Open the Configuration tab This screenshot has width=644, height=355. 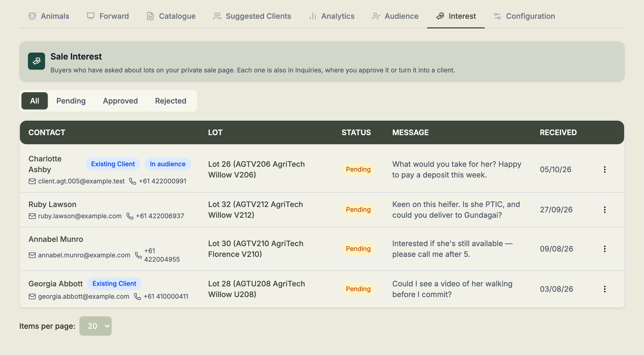coord(524,16)
